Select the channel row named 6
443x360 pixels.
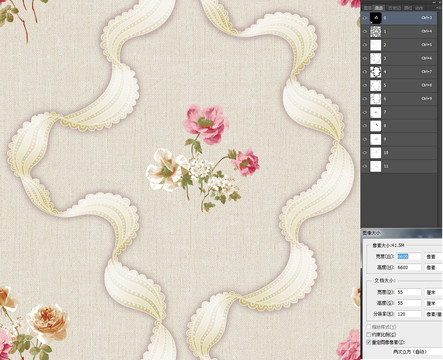point(399,99)
